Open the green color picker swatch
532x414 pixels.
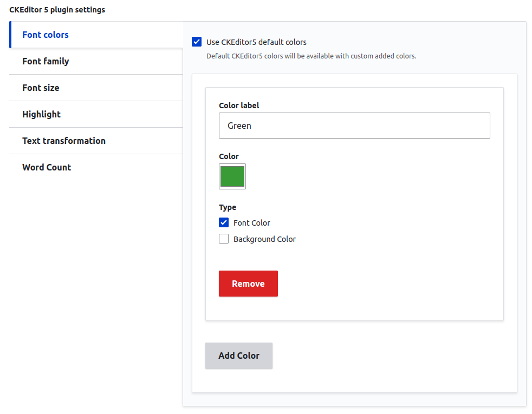tap(232, 176)
